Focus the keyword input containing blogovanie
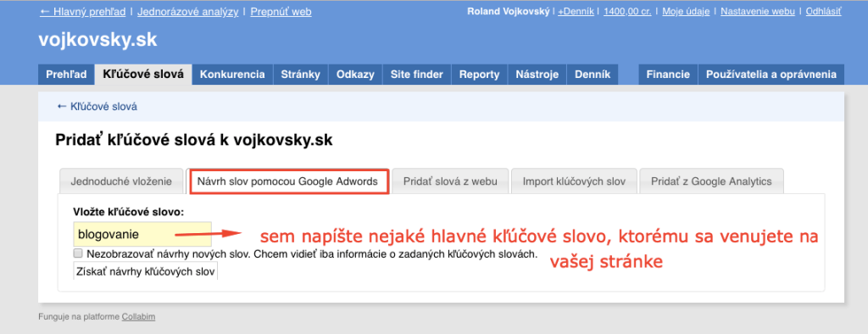The image size is (868, 334). 142,234
